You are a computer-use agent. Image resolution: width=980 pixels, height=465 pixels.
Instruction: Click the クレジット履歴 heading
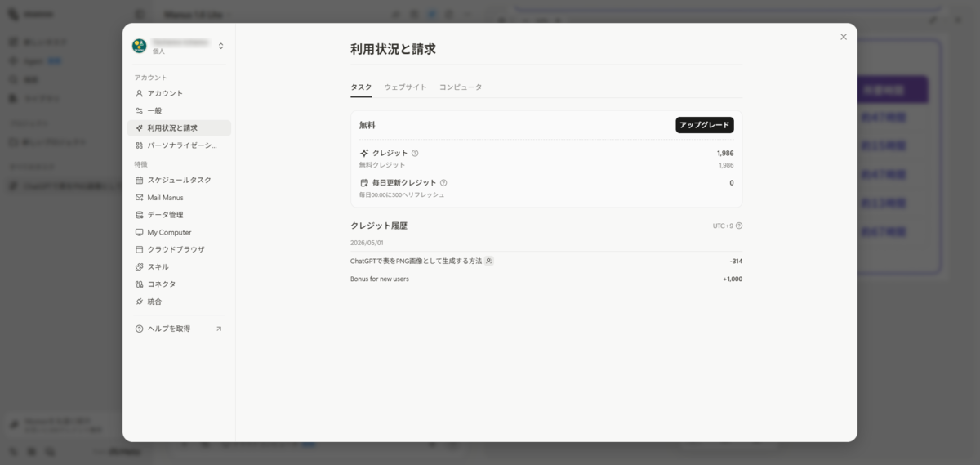(379, 226)
